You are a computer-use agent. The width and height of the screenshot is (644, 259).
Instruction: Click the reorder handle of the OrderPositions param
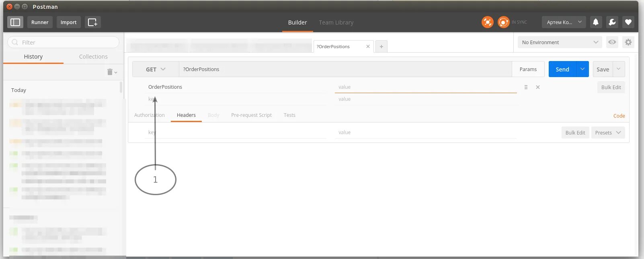(526, 87)
